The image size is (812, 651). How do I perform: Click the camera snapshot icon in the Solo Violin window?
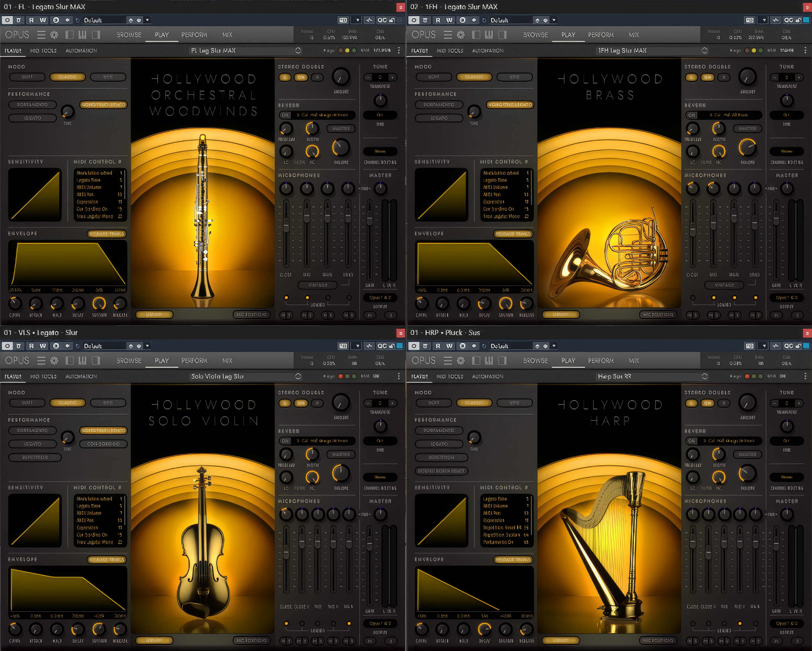coord(343,346)
